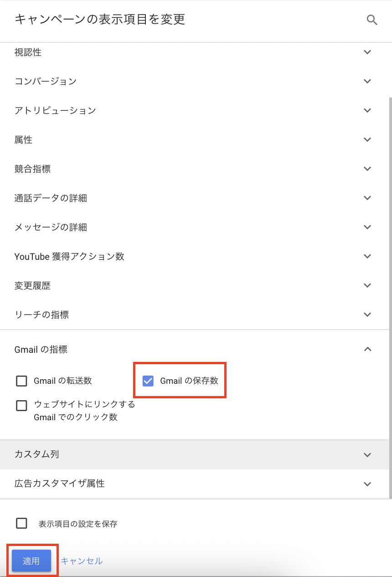The width and height of the screenshot is (392, 577).
Task: Expand the カスタム列 row
Action: 368,455
